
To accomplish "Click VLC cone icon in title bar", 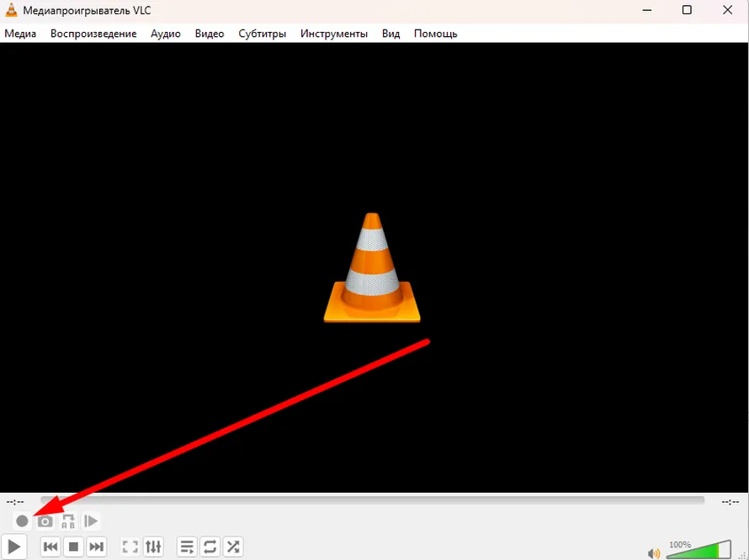I will (x=11, y=10).
